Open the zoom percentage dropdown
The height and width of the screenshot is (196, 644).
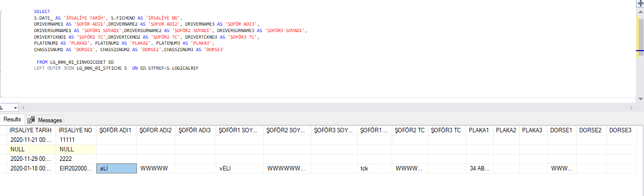click(x=16, y=108)
